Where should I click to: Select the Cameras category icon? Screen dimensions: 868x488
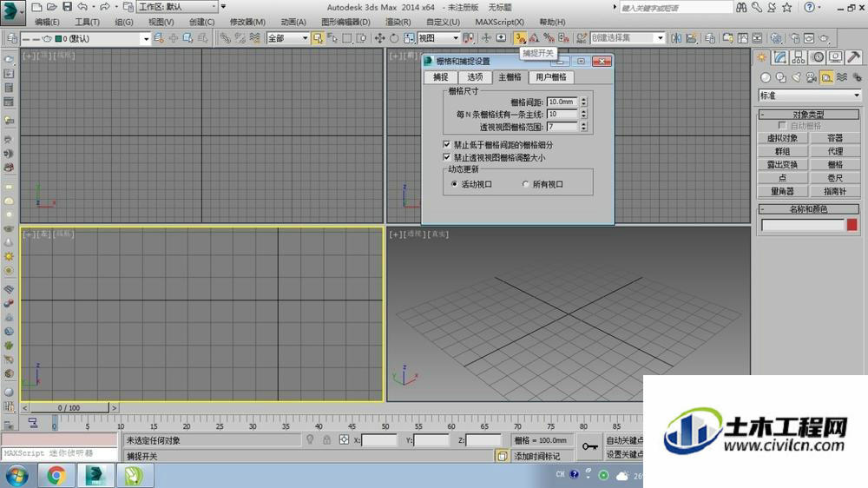click(x=812, y=77)
